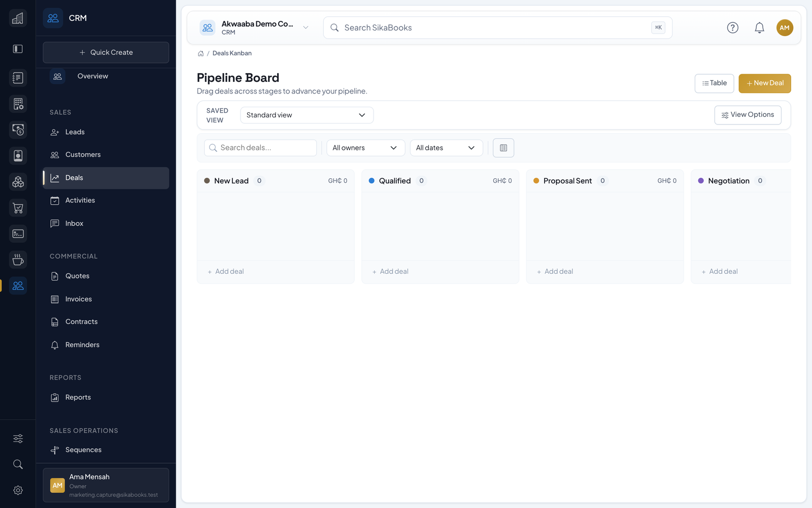Screen dimensions: 812x508
Task: Switch to the Table view
Action: [x=714, y=83]
